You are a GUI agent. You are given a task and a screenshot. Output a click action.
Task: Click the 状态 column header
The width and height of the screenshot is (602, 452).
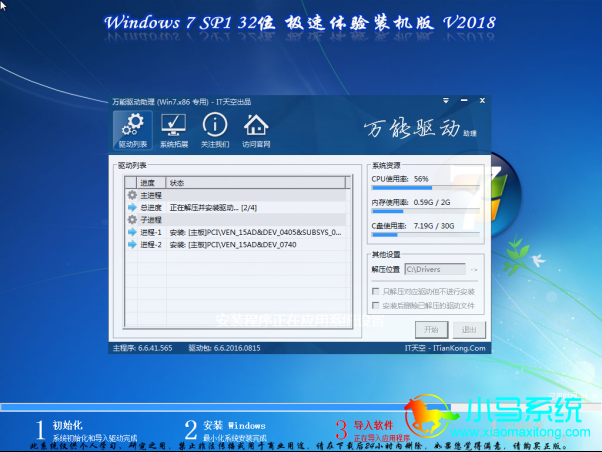tap(255, 183)
